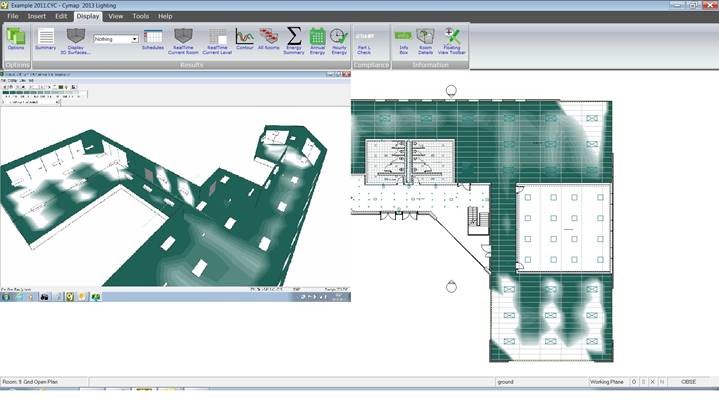Open the Insert ribbon tab

37,16
